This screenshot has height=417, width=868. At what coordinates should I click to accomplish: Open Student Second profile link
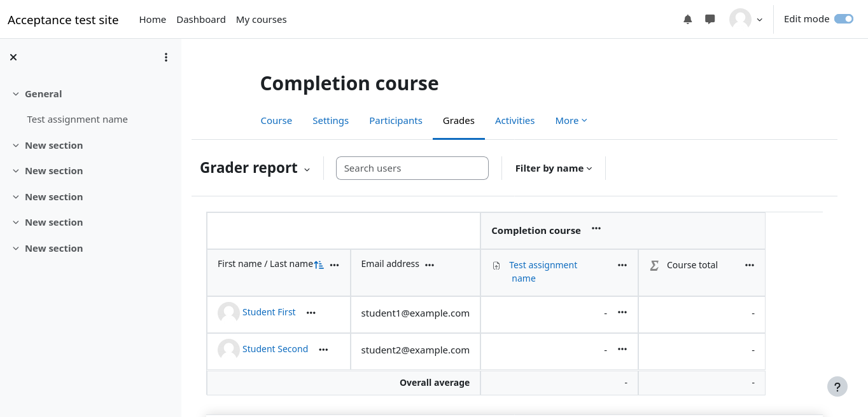pyautogui.click(x=275, y=349)
